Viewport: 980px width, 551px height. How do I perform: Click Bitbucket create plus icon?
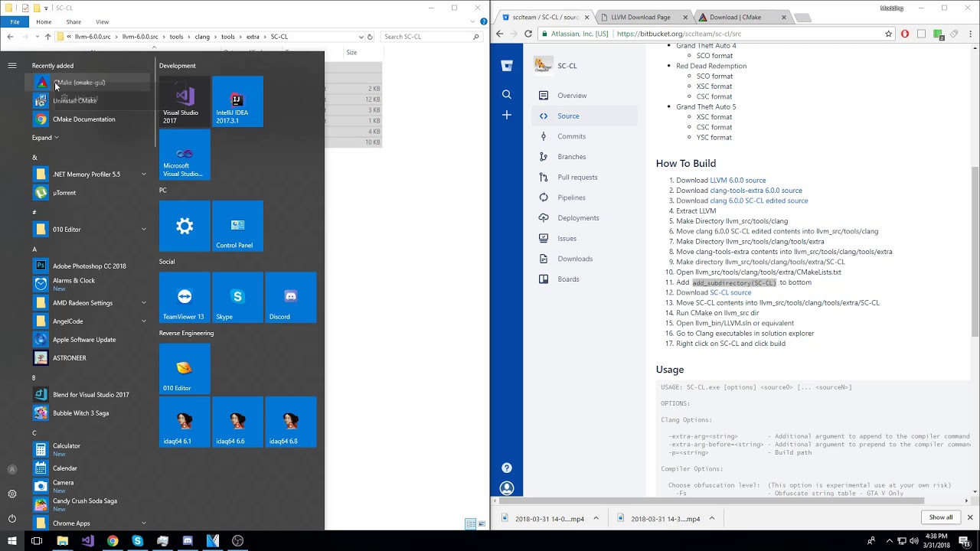(507, 115)
